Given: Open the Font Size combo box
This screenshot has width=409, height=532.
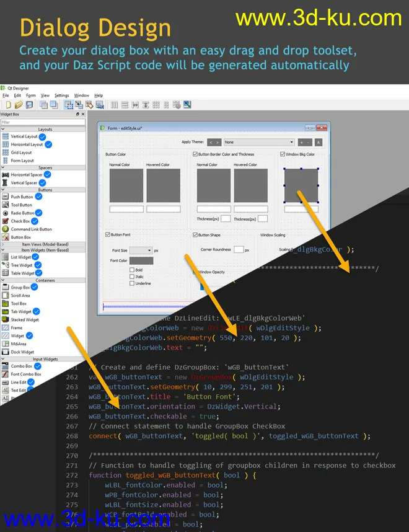Looking at the screenshot, I should pyautogui.click(x=141, y=250).
